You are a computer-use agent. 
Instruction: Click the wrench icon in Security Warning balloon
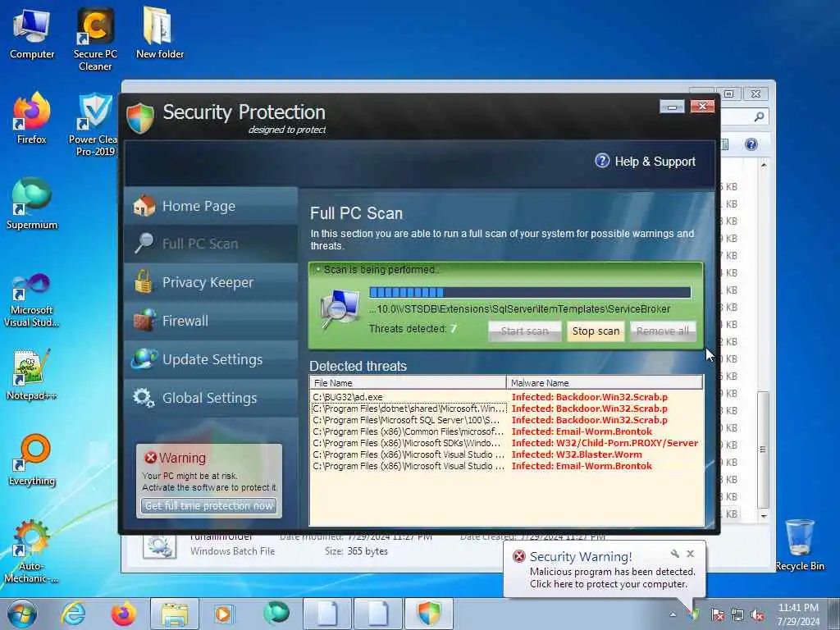click(x=674, y=554)
